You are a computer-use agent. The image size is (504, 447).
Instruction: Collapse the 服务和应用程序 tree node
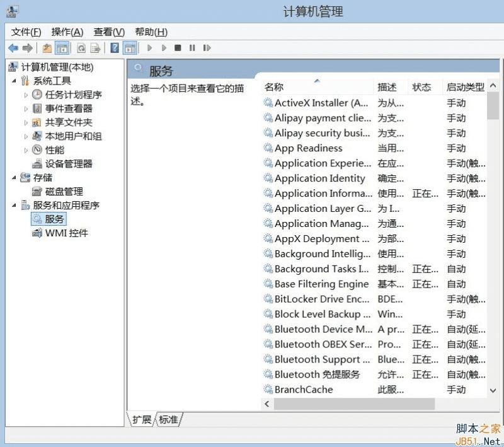[14, 205]
